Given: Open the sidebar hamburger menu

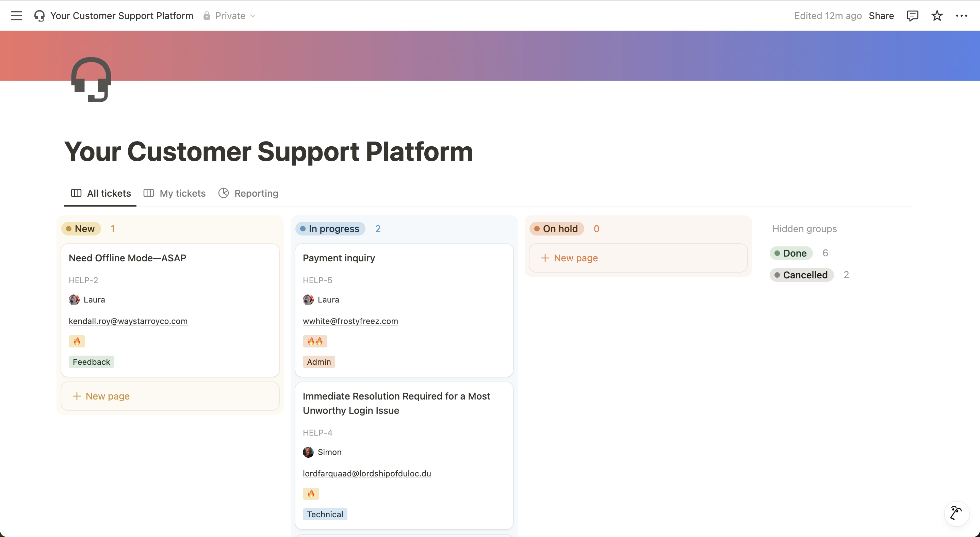Looking at the screenshot, I should click(16, 16).
